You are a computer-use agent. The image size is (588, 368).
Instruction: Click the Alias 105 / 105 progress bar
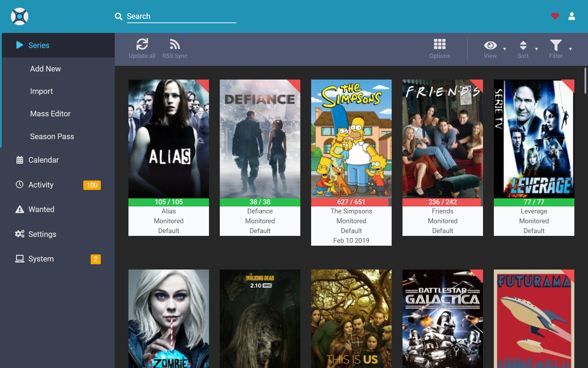(169, 202)
